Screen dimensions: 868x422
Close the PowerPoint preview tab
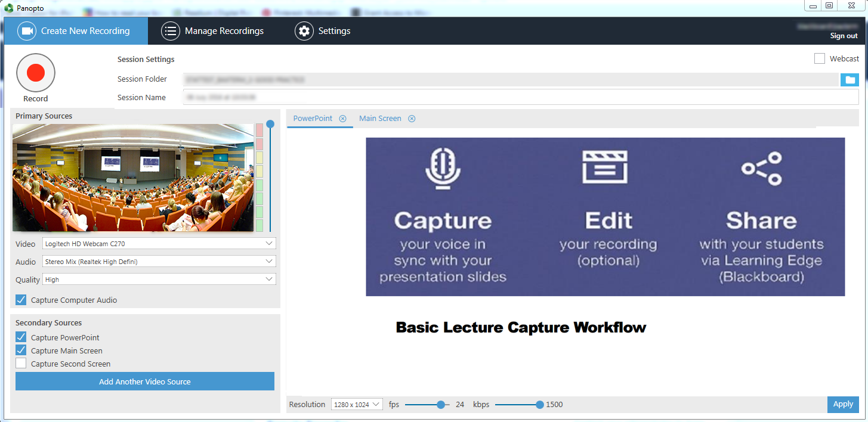tap(343, 119)
